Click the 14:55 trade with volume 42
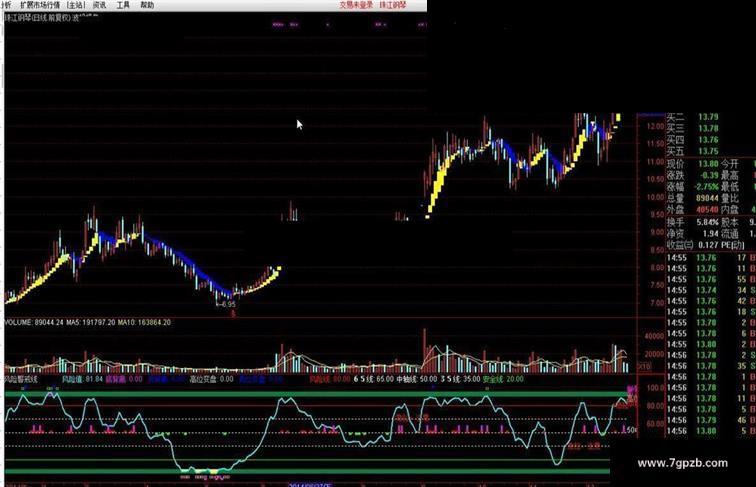This screenshot has height=487, width=756. click(x=711, y=301)
